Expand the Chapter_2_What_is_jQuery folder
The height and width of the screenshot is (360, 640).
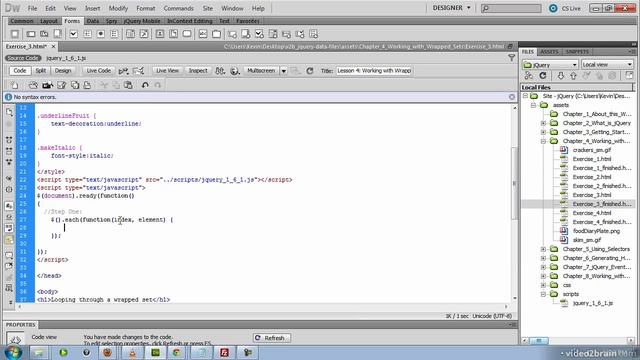[x=543, y=123]
